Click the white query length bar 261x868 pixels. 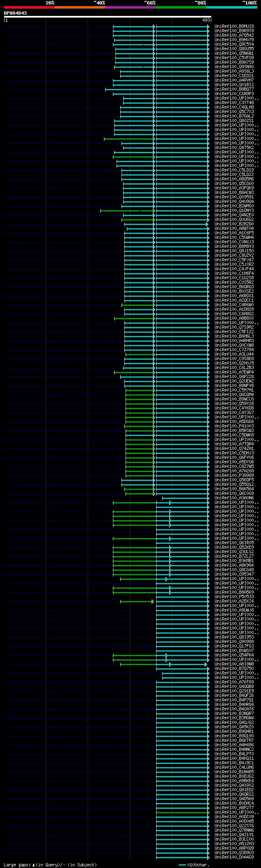pos(107,17)
